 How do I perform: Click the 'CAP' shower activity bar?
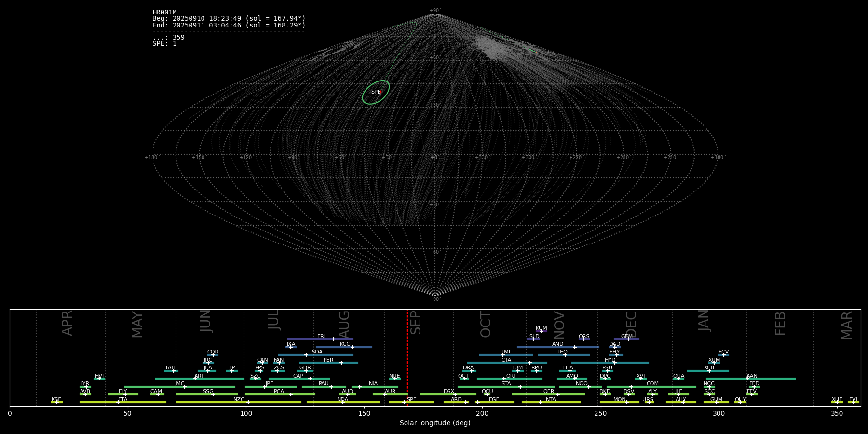pyautogui.click(x=299, y=379)
